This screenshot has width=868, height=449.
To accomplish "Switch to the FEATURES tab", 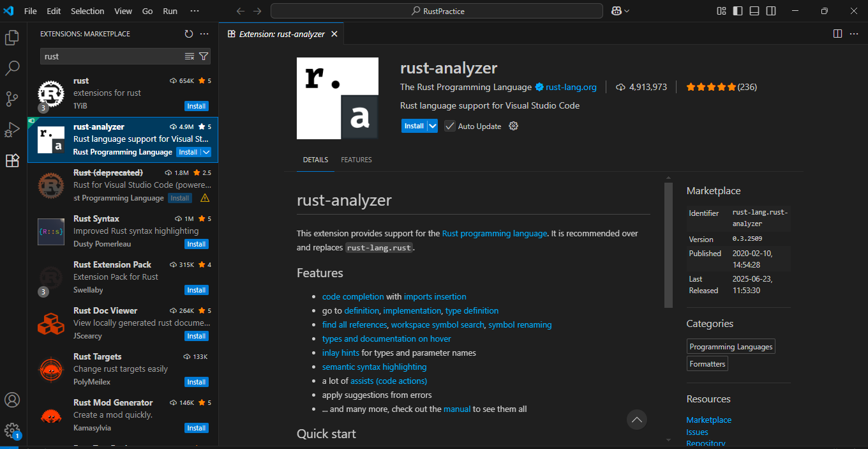I will 356,160.
